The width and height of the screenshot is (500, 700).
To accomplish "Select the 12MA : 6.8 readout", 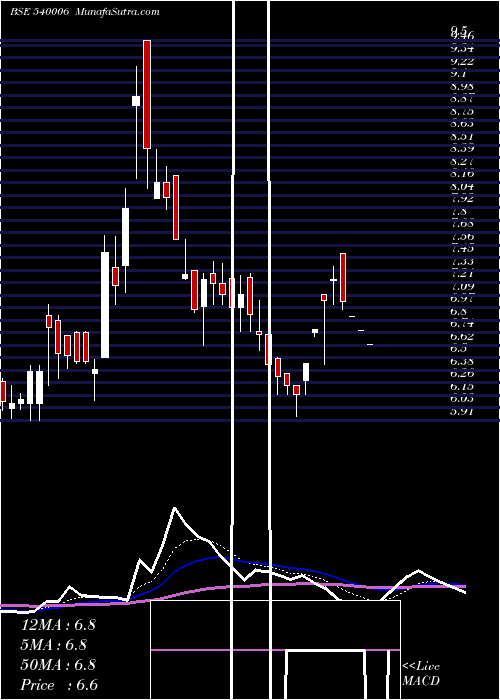I will (x=58, y=625).
